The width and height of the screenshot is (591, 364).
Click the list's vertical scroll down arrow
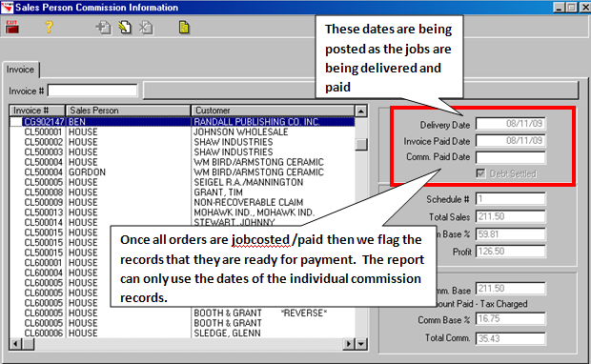point(361,344)
